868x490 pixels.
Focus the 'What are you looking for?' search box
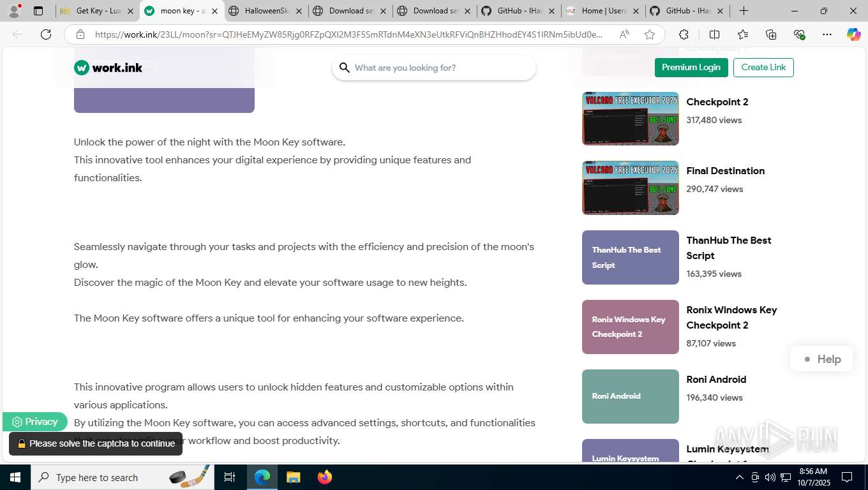pyautogui.click(x=434, y=68)
